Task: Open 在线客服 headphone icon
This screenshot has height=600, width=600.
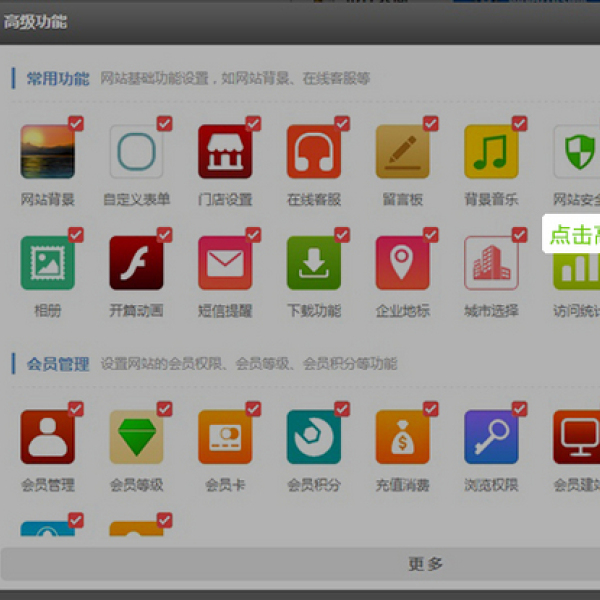Action: (314, 152)
